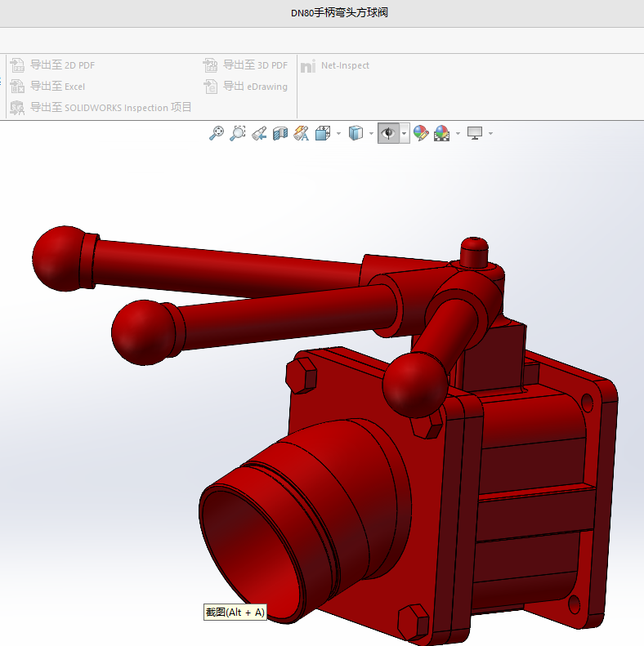Click Apply Scene icon
This screenshot has height=646, width=644.
[441, 133]
